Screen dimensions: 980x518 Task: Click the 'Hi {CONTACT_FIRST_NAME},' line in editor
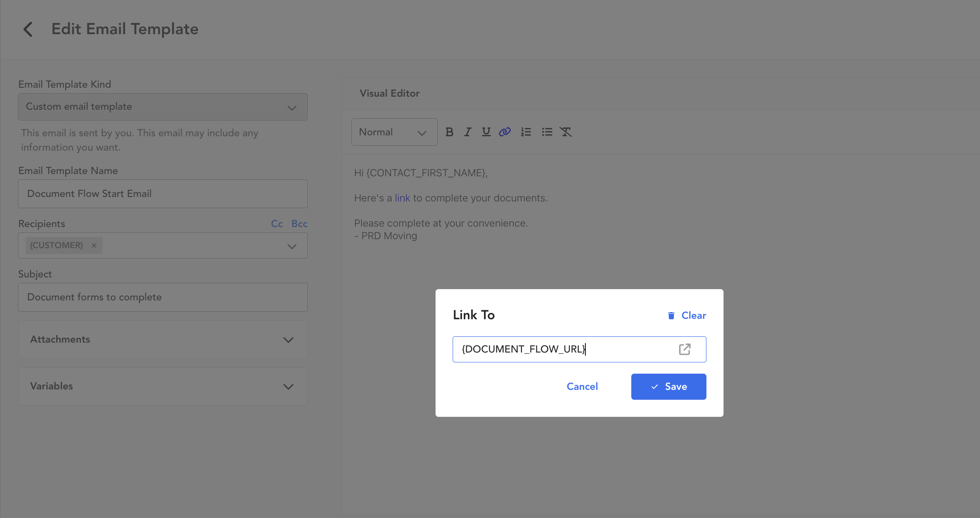[x=421, y=173]
